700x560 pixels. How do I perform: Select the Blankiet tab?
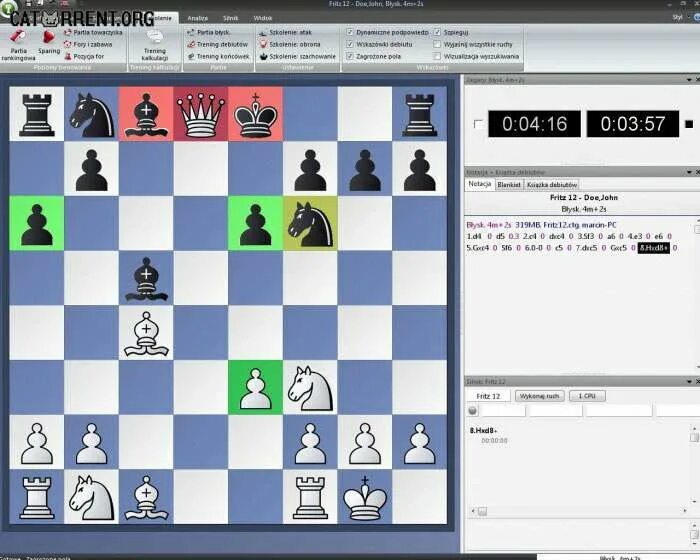tap(509, 184)
